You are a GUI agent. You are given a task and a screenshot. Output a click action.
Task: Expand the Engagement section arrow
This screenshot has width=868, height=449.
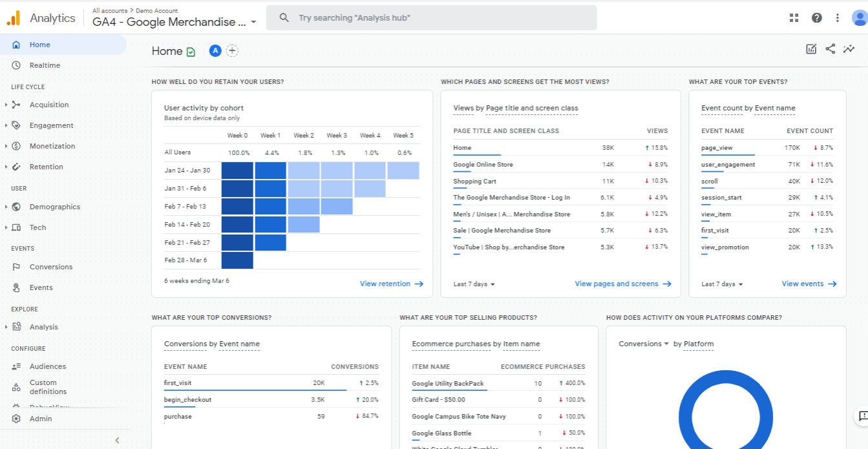(6, 125)
